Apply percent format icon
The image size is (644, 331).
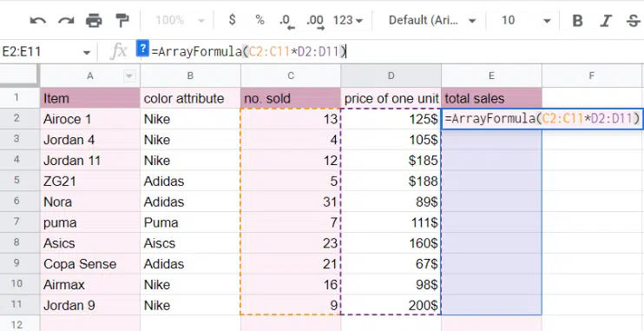[260, 20]
